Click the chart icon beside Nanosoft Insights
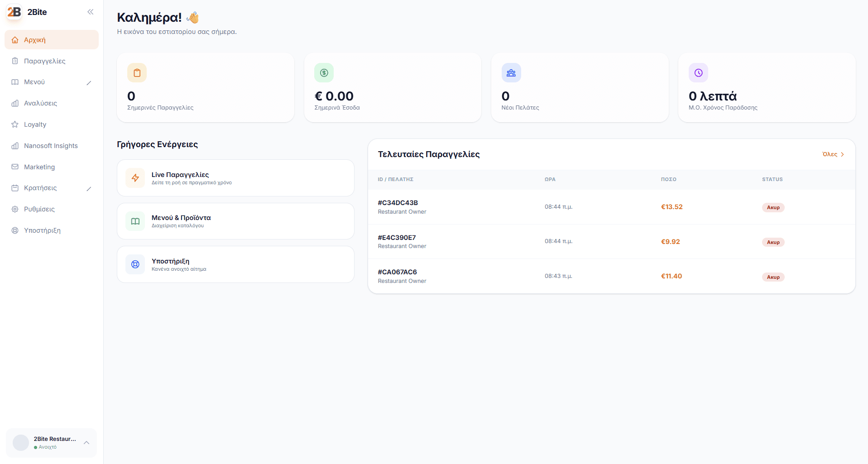The image size is (868, 464). (15, 145)
